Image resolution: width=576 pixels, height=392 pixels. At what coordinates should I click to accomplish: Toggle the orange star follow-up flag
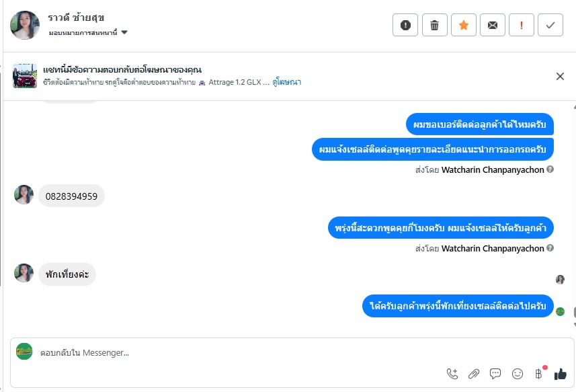pos(464,26)
